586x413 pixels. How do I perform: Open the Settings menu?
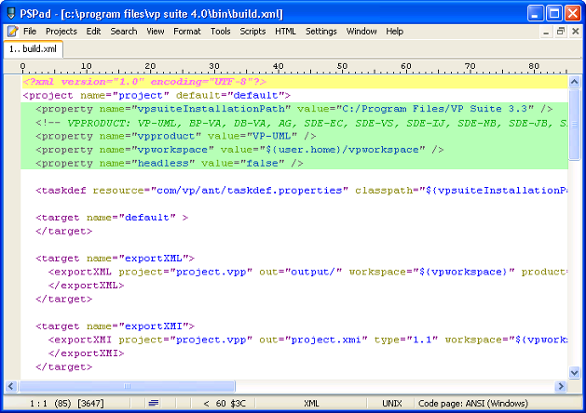(x=321, y=31)
